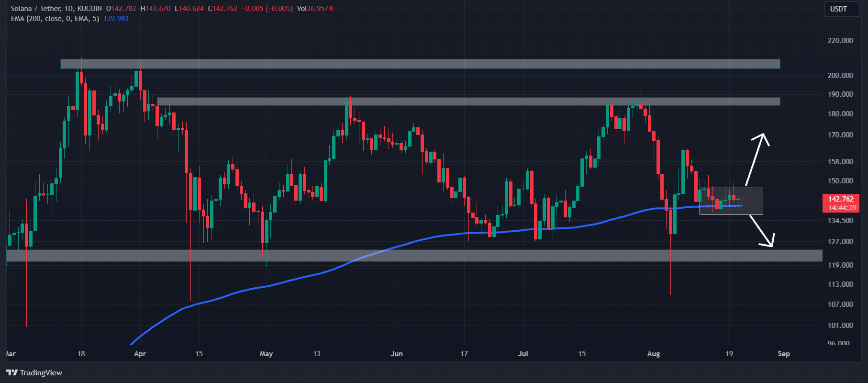Click the 134.500 price axis label
868x383 pixels.
pyautogui.click(x=840, y=220)
